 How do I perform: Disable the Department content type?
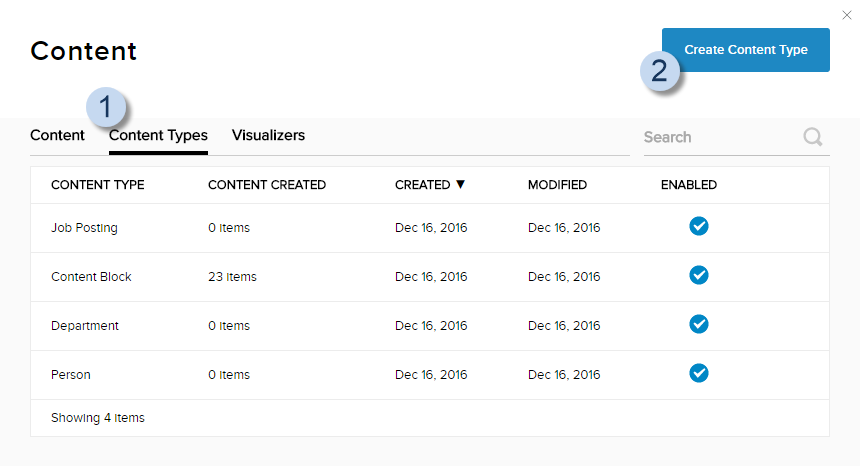[699, 324]
